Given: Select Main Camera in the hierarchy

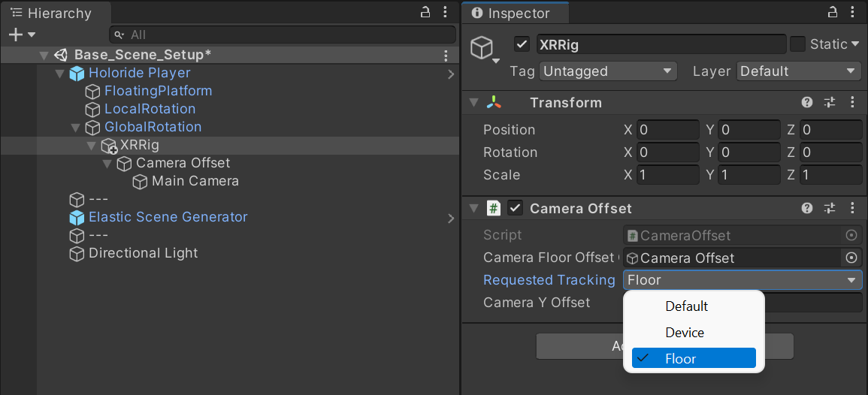Looking at the screenshot, I should pos(195,181).
